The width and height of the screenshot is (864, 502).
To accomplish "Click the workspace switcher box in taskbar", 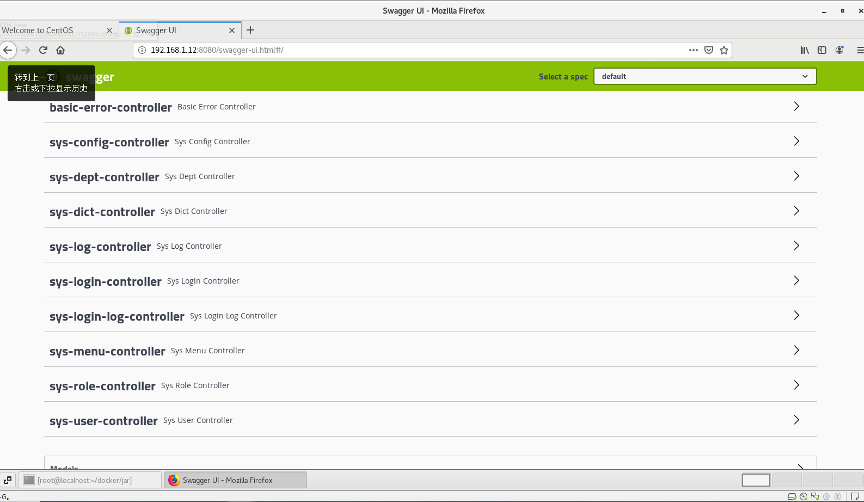I will tap(756, 481).
